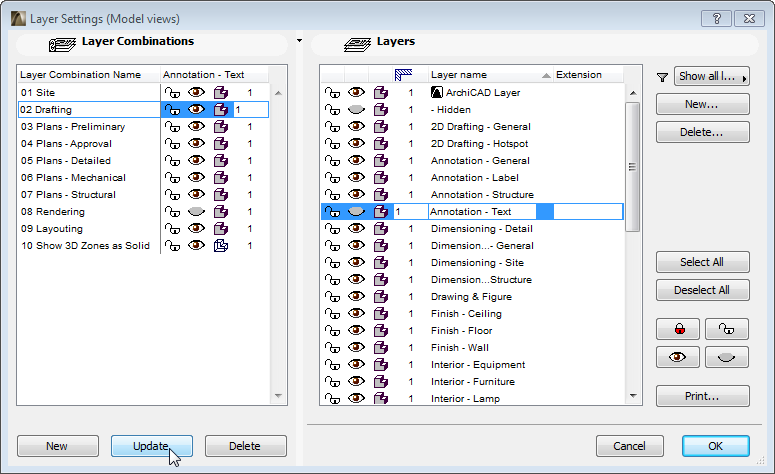Viewport: 775px width, 474px height.
Task: Click the layers list scrollbar thumb
Action: (633, 167)
